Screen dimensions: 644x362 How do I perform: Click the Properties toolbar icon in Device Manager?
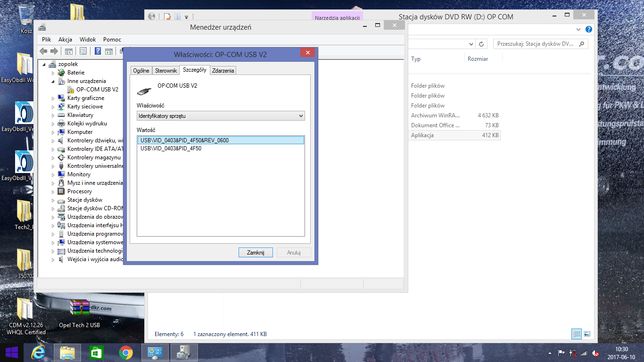pyautogui.click(x=83, y=51)
